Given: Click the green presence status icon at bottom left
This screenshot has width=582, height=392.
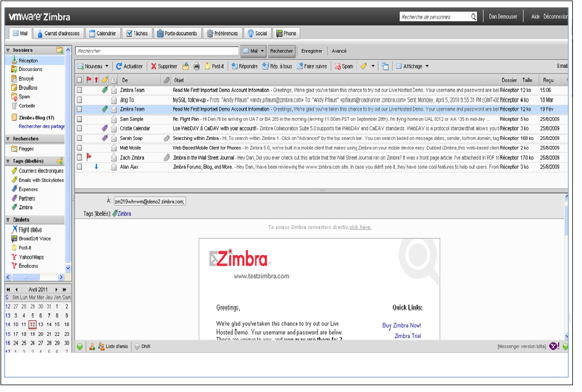Looking at the screenshot, I should tap(80, 346).
